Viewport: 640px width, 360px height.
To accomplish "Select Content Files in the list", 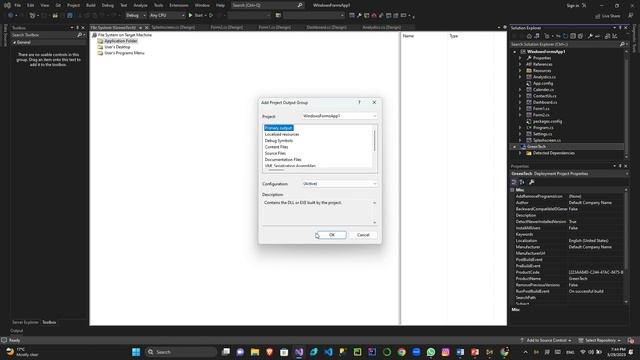I will [x=276, y=147].
